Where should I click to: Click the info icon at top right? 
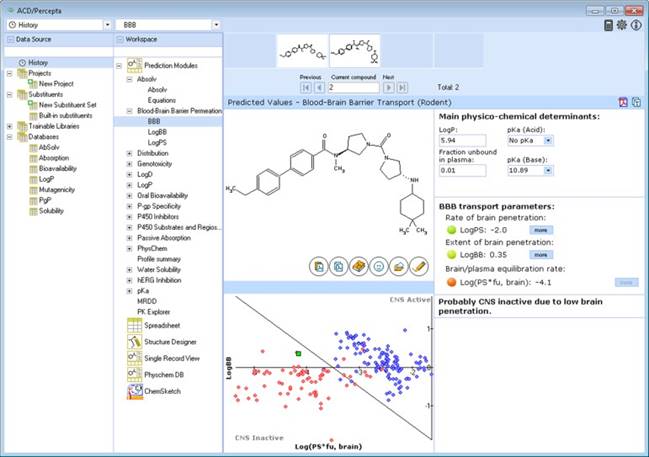(636, 24)
